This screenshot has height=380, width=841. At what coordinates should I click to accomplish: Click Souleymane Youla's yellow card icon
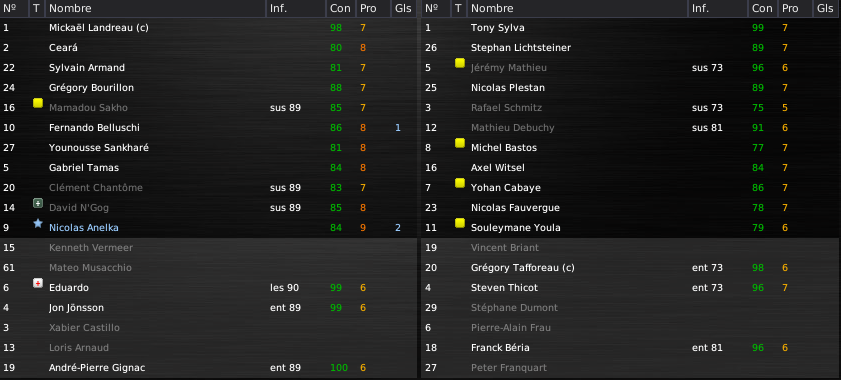tap(460, 223)
